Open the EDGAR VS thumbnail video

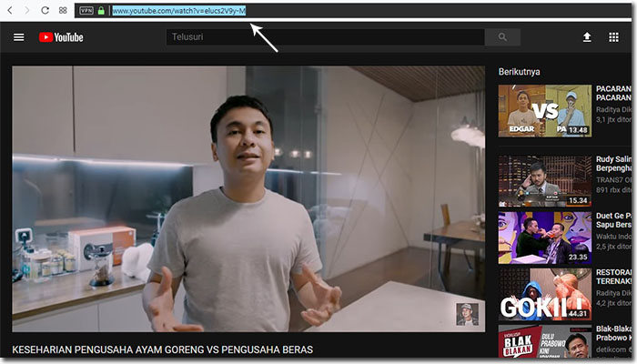click(x=545, y=111)
